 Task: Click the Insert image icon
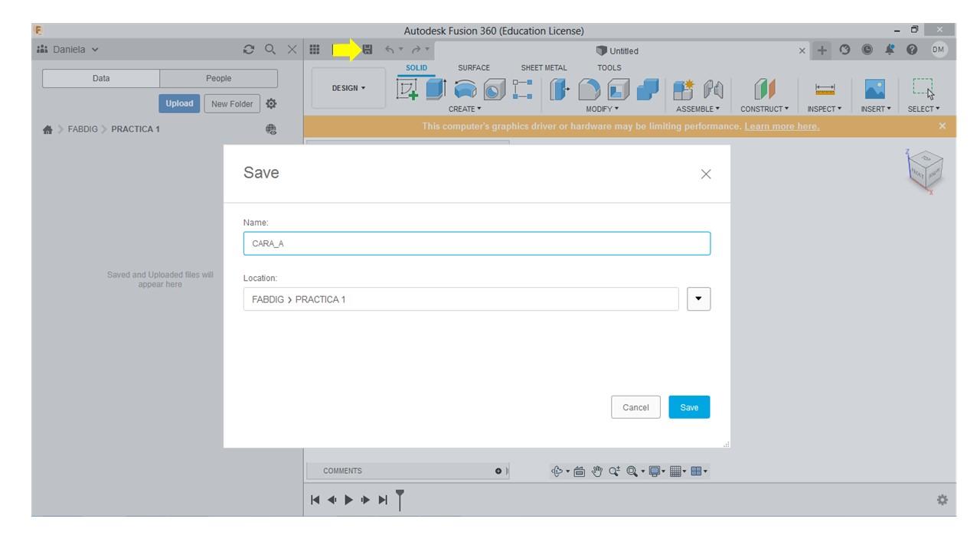[875, 89]
